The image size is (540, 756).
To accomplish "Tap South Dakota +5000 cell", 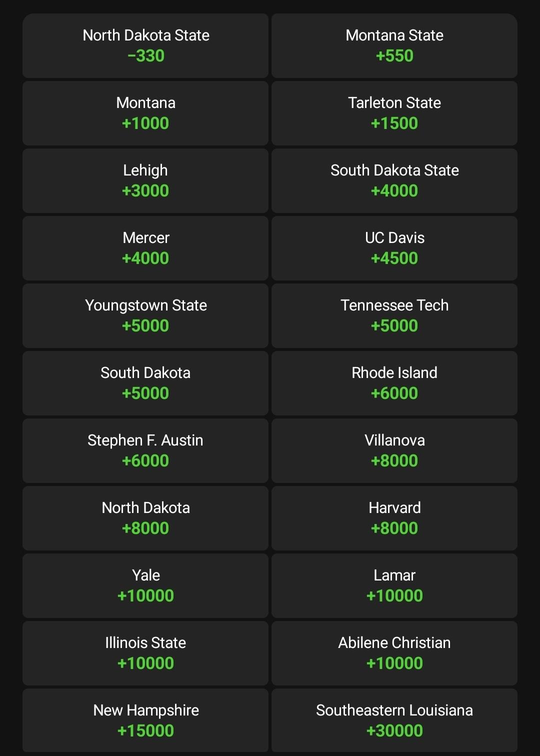I will [145, 383].
